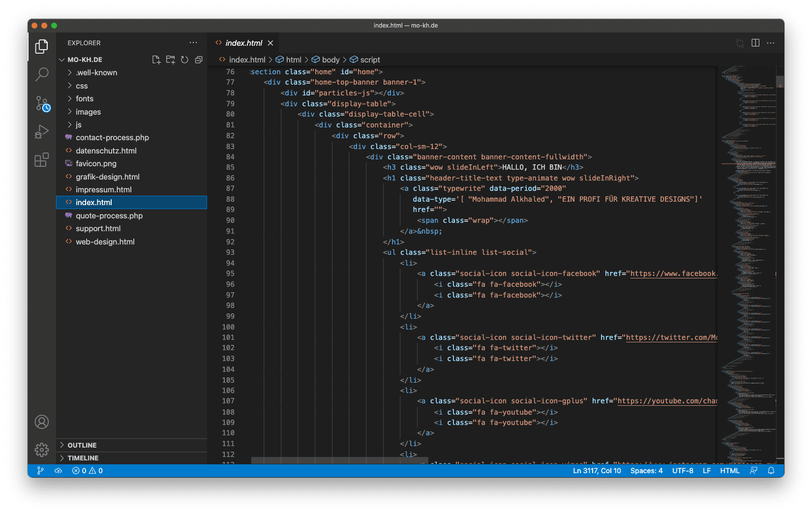
Task: Open the Accounts menu icon
Action: click(x=42, y=422)
